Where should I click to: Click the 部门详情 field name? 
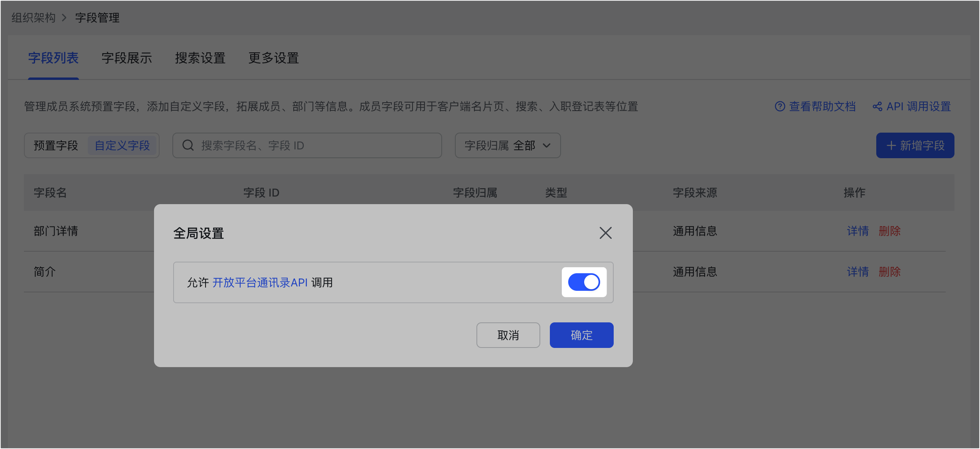[x=56, y=231]
